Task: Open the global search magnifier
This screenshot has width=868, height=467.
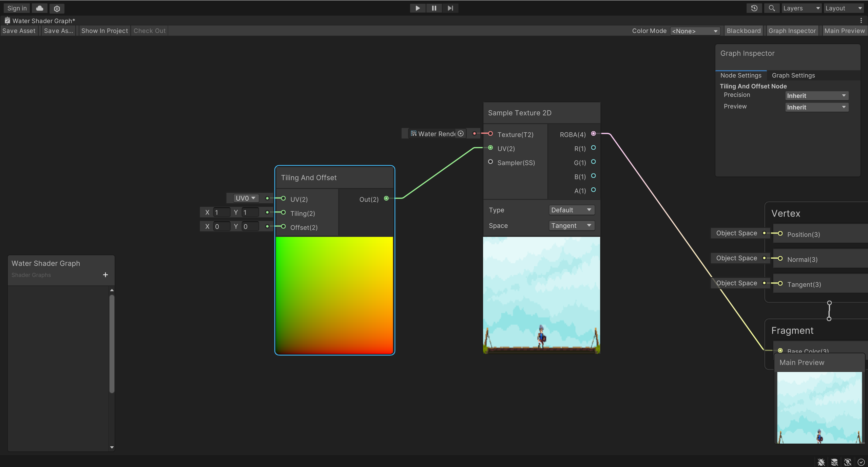Action: [772, 8]
